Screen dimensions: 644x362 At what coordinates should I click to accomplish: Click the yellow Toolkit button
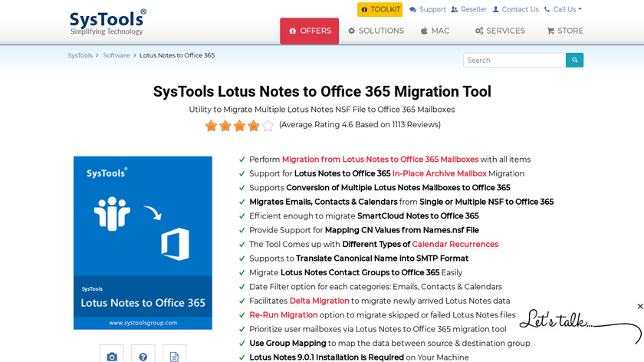point(379,9)
